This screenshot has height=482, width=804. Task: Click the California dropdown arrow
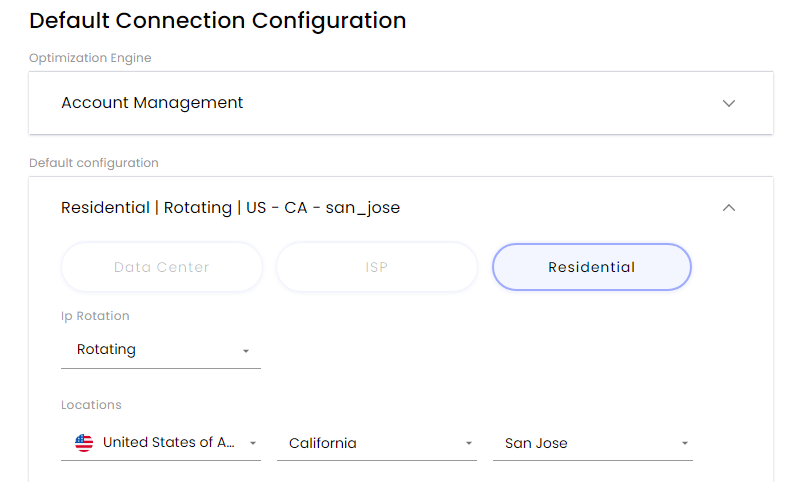coord(469,443)
